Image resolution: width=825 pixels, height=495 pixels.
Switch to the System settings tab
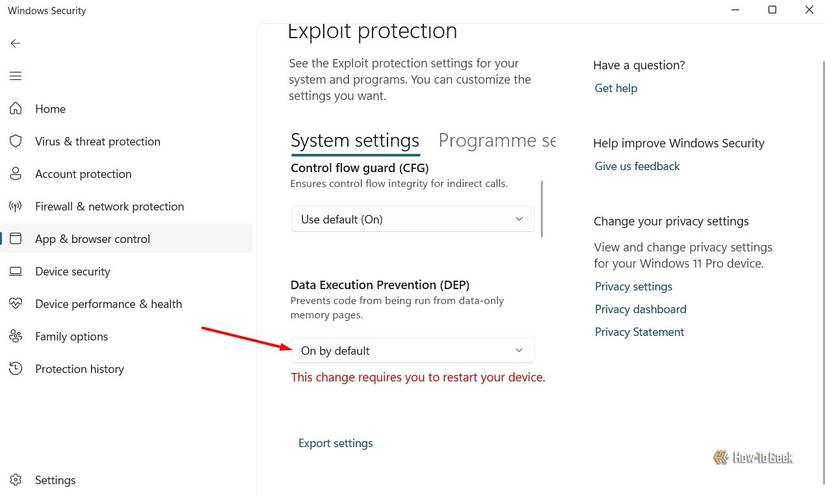[x=355, y=141]
